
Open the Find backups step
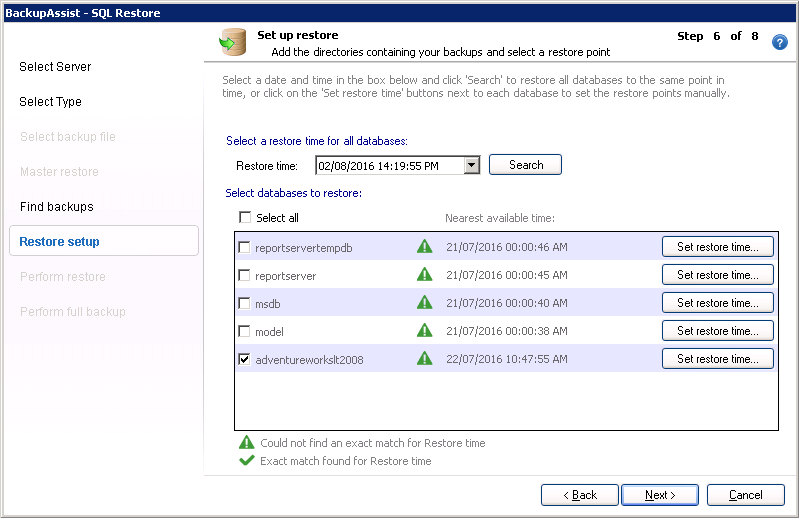pos(56,207)
